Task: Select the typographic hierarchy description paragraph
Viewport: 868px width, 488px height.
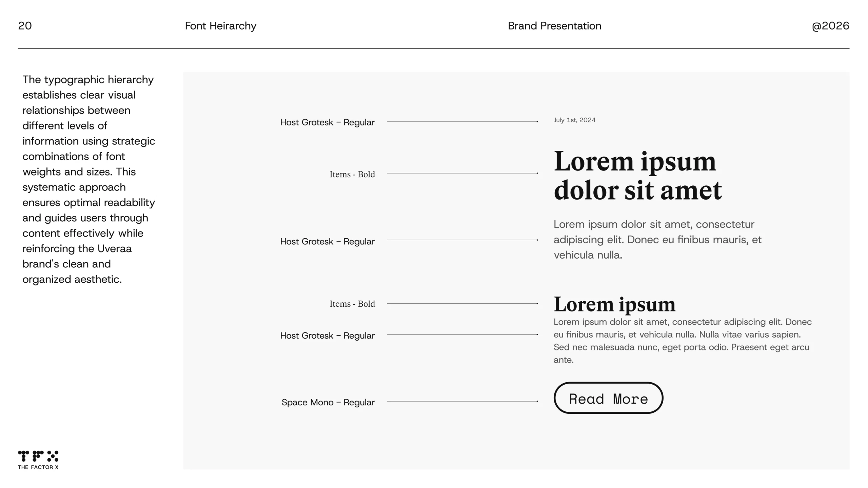Action: coord(89,179)
